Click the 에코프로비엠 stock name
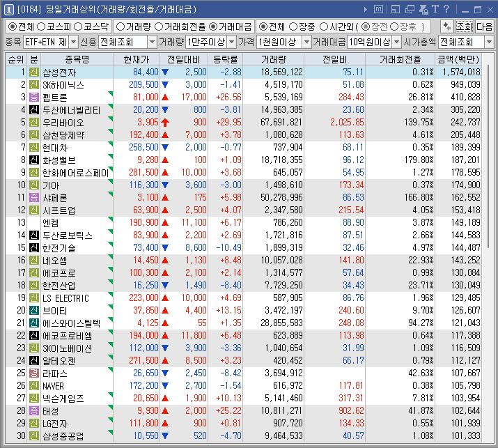Screen dimensions: 498x448 coord(68,336)
